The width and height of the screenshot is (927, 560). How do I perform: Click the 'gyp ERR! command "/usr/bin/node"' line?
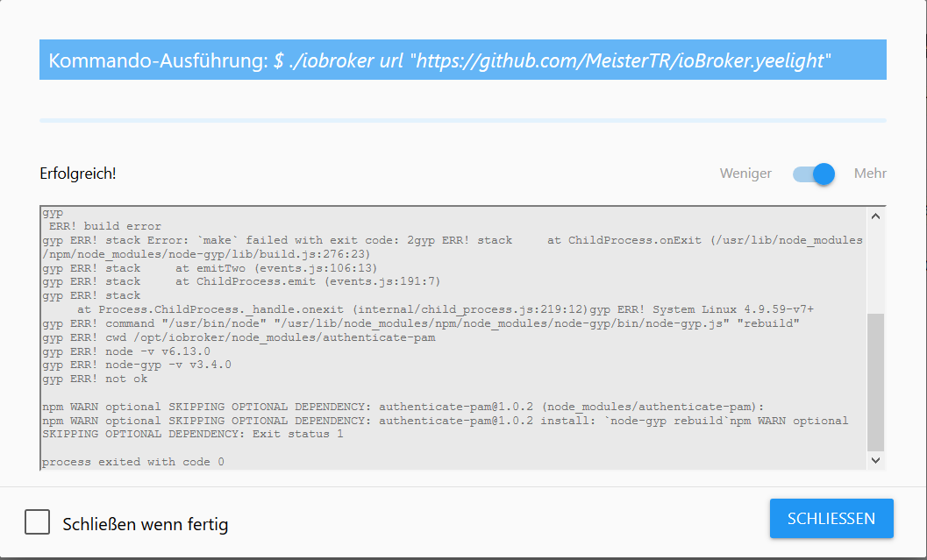tap(421, 323)
